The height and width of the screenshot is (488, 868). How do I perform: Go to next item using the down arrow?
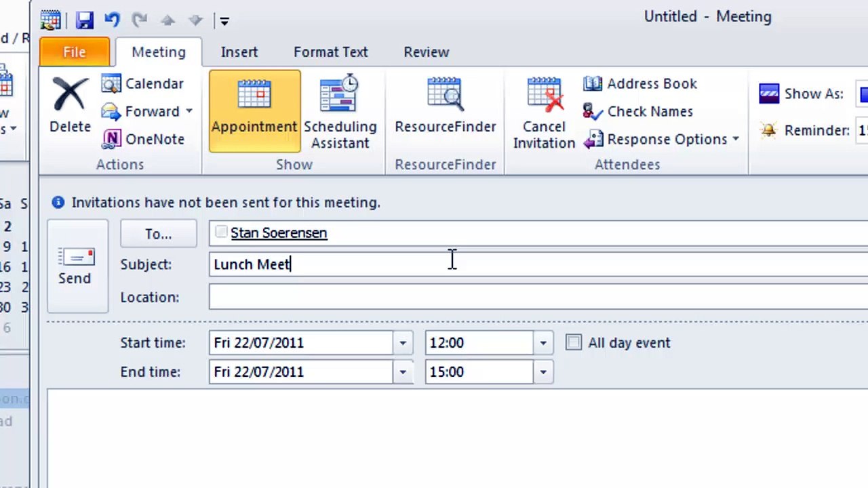point(195,20)
